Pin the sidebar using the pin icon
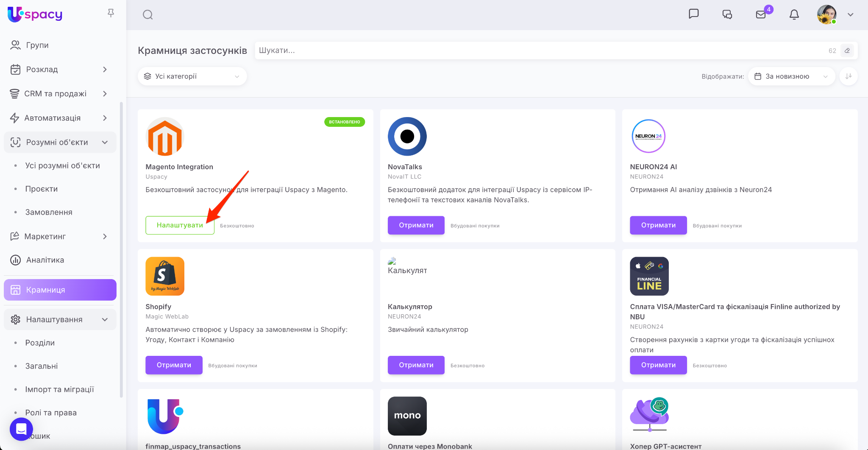868x450 pixels. pos(111,13)
